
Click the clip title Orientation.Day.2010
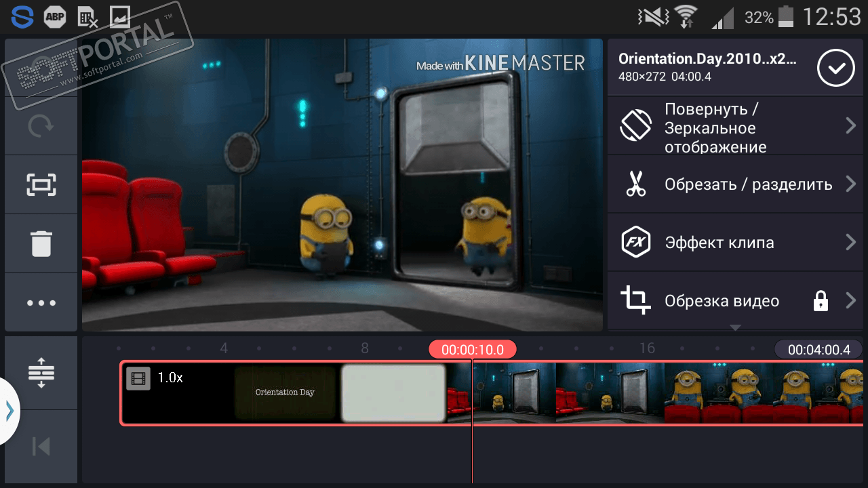(x=707, y=58)
